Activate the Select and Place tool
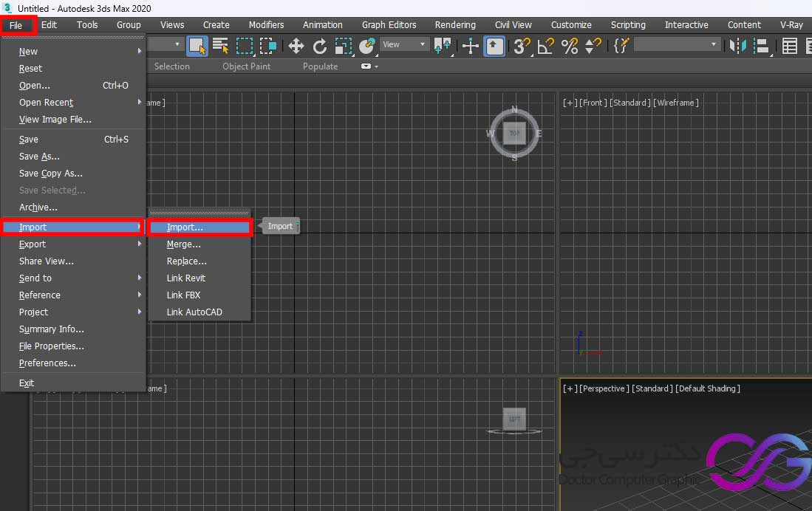Screen dimensions: 812x511 click(367, 46)
